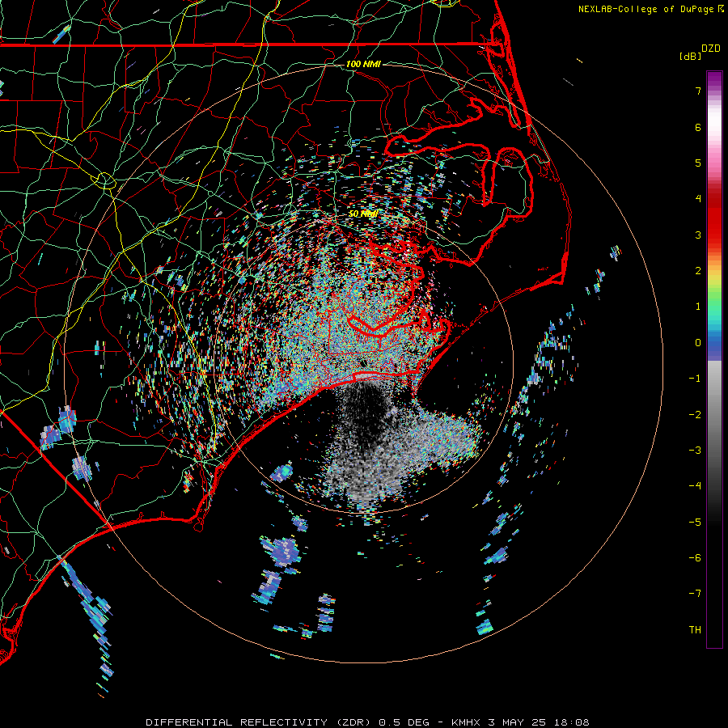Click the [dB] unit label
This screenshot has height=728, width=728.
pyautogui.click(x=690, y=56)
